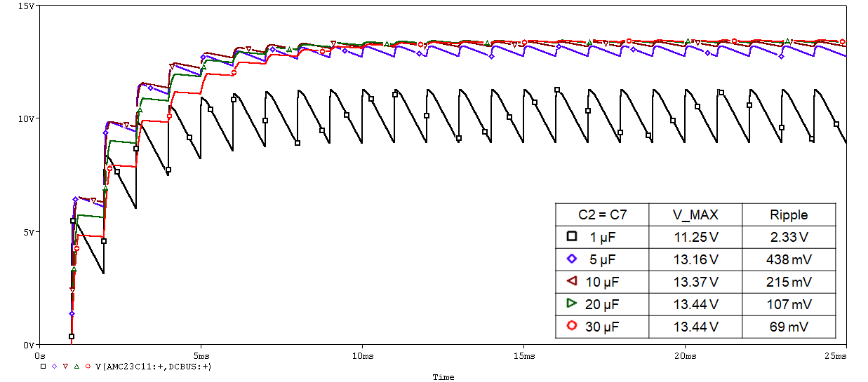Click the 438 mV ripple value

point(789,260)
